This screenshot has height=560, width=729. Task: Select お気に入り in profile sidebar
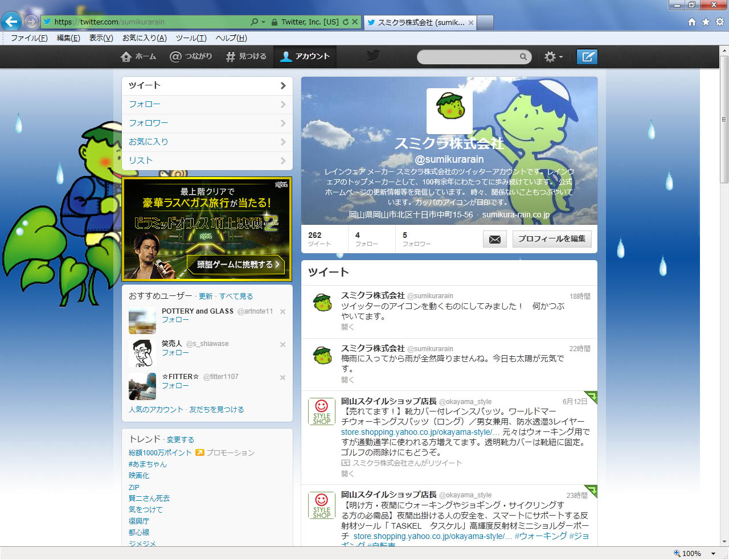pos(207,142)
